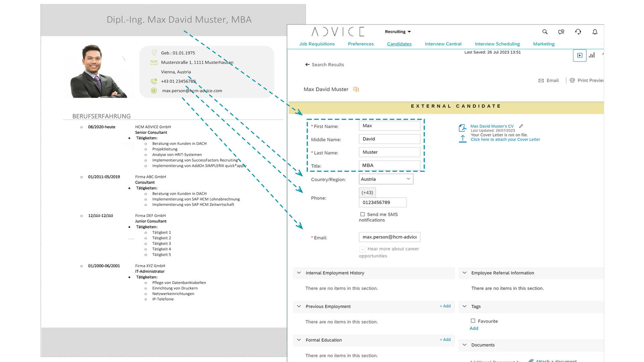The height and width of the screenshot is (362, 644).
Task: Switch to the Job Requisitions tab
Action: tap(317, 44)
